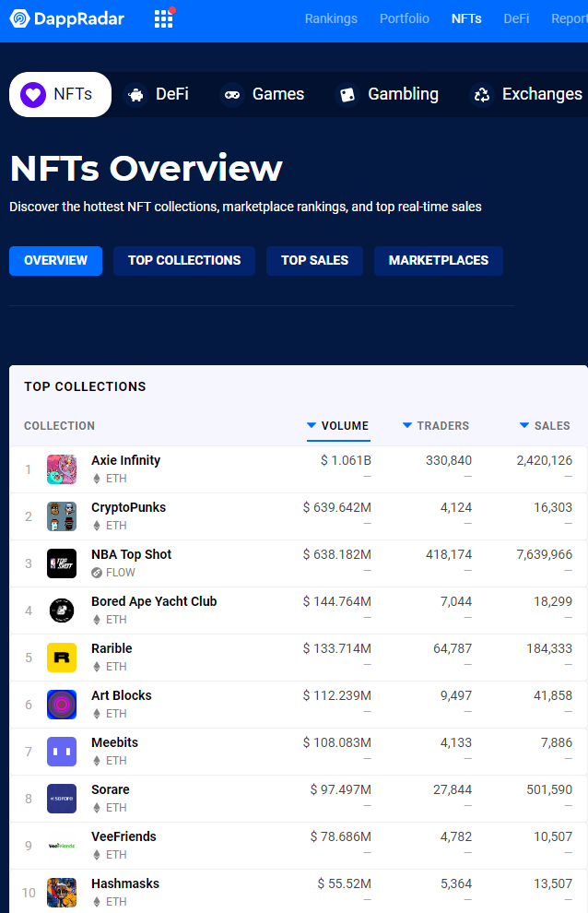Open the Rarible collection link
This screenshot has width=588, height=913.
click(x=112, y=648)
